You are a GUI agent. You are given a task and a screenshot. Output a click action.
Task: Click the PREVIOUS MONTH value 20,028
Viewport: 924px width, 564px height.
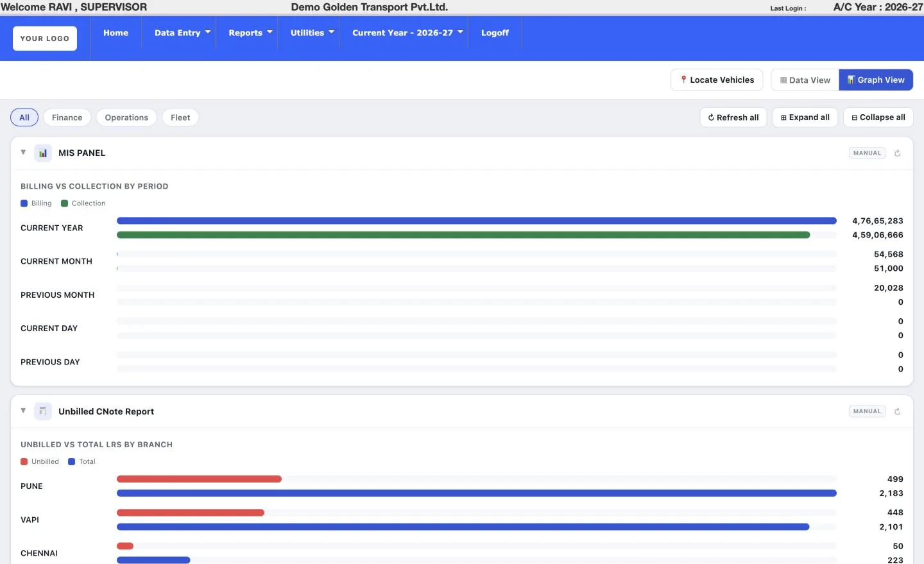click(x=888, y=288)
